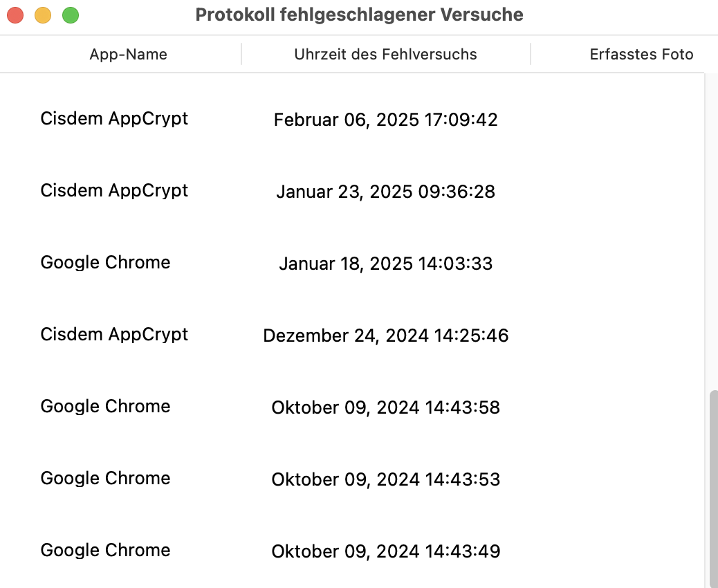This screenshot has height=588, width=718.
Task: Click Cisdem AppCrypt name in Januar 23 row
Action: point(114,191)
